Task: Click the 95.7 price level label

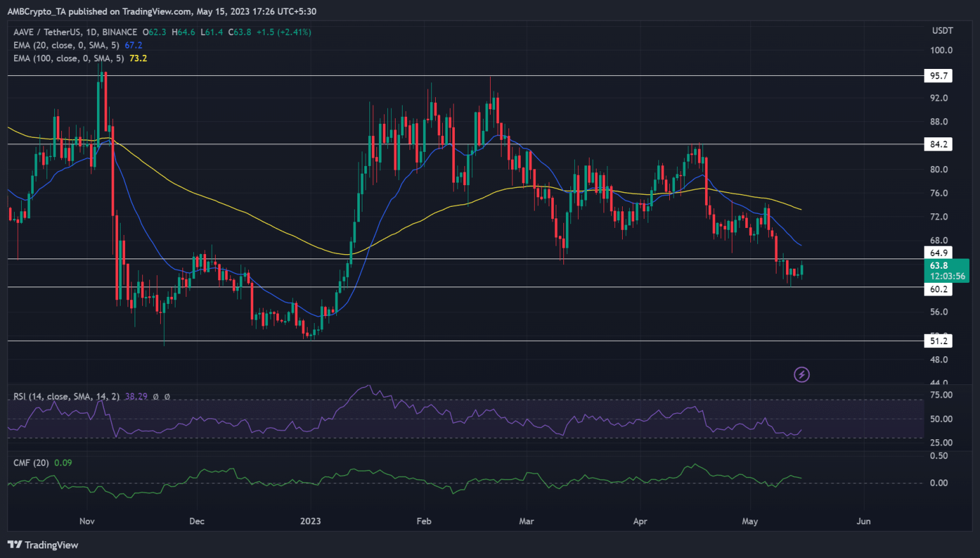Action: click(x=937, y=75)
